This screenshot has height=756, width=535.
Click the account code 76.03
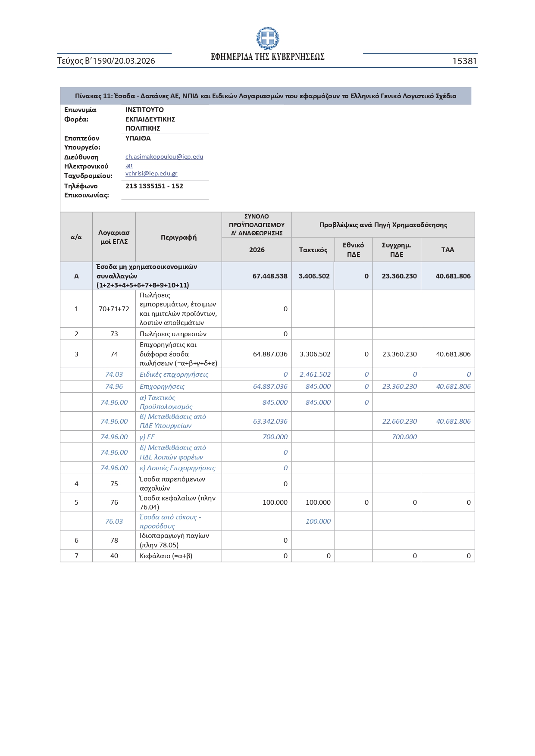(114, 522)
